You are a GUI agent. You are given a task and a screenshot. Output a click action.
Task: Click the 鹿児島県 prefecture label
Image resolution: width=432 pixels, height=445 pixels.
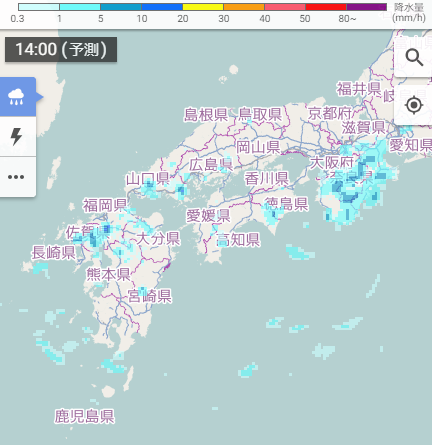tap(85, 416)
